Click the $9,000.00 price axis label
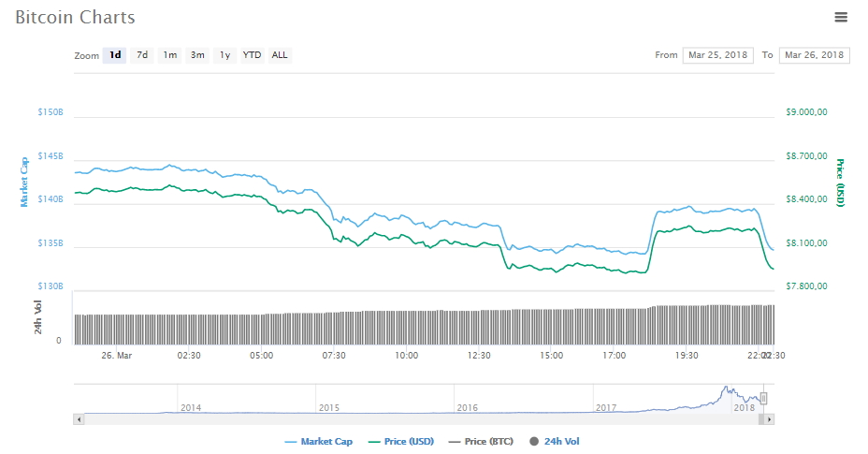Viewport: 868px width, 454px height. (x=806, y=112)
